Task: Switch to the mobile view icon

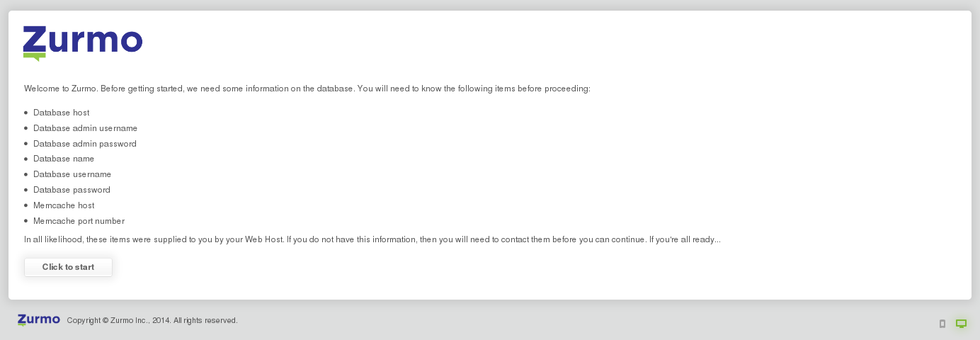Action: click(942, 324)
